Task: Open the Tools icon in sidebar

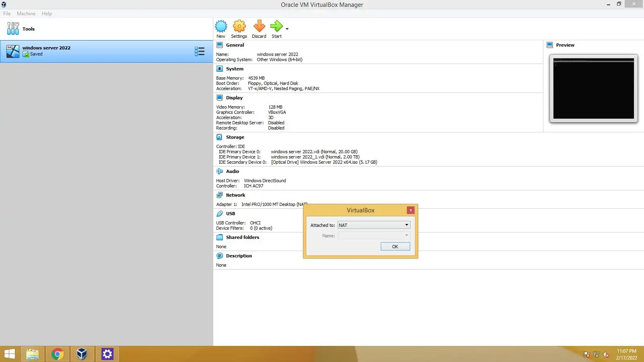Action: pos(13,29)
